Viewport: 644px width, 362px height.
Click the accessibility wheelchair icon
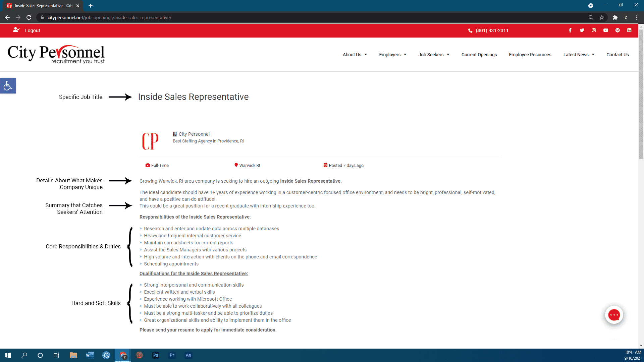8,86
